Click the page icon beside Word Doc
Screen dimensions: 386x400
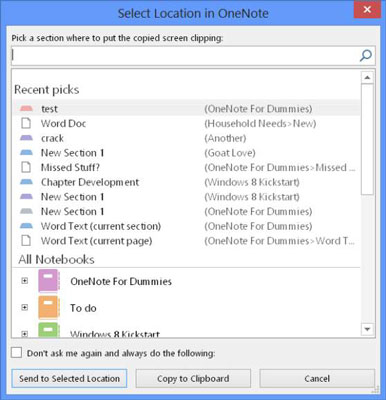26,123
